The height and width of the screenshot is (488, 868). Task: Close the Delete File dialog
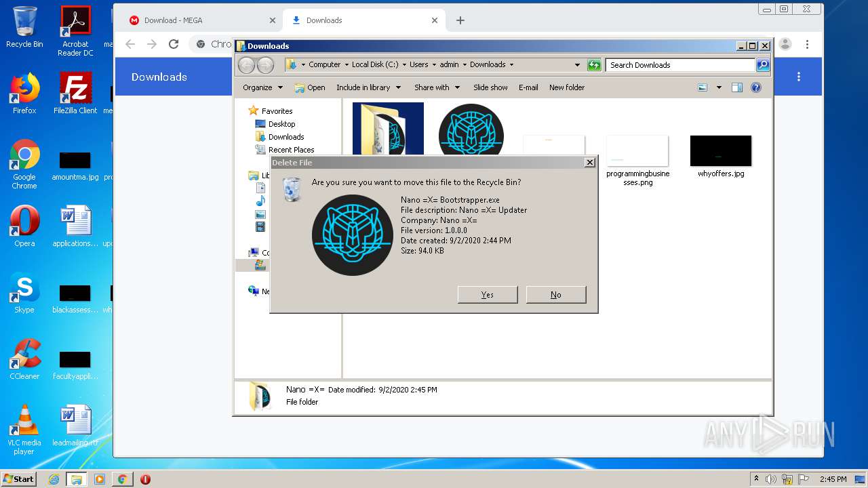pyautogui.click(x=590, y=162)
